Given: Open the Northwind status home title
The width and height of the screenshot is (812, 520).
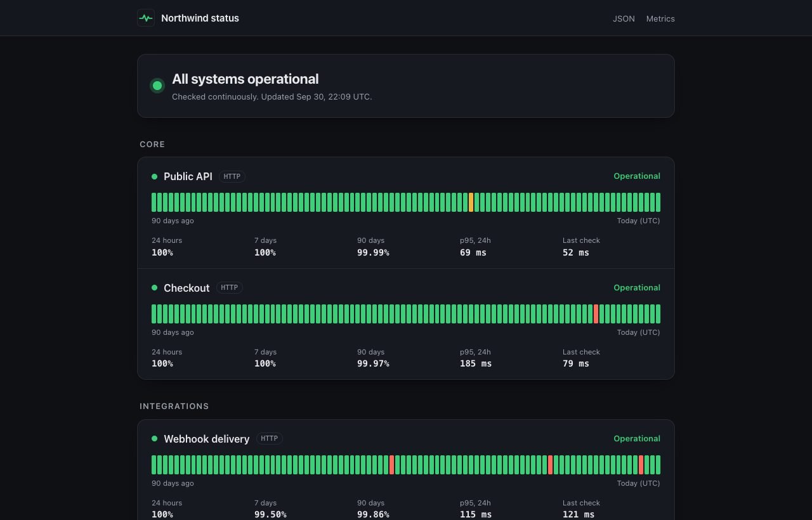Looking at the screenshot, I should click(200, 18).
